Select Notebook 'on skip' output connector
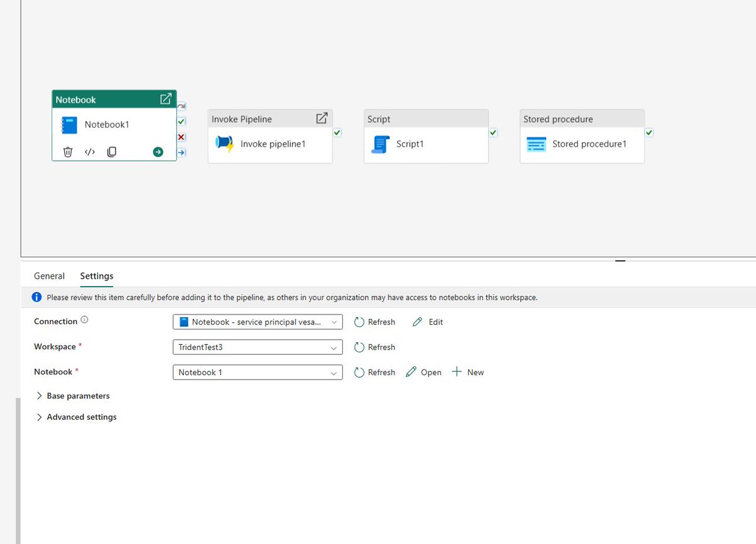 click(181, 107)
